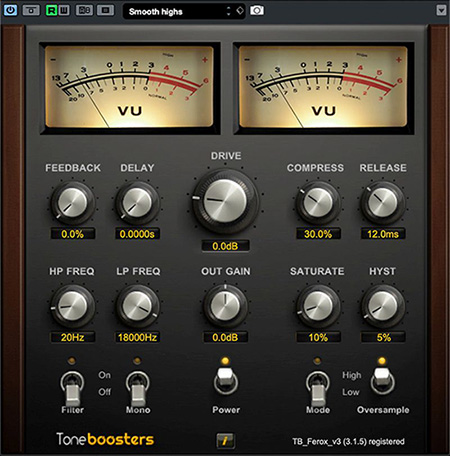Screen dimensions: 450x456
Task: Toggle the Read automation R button
Action: 51,10
